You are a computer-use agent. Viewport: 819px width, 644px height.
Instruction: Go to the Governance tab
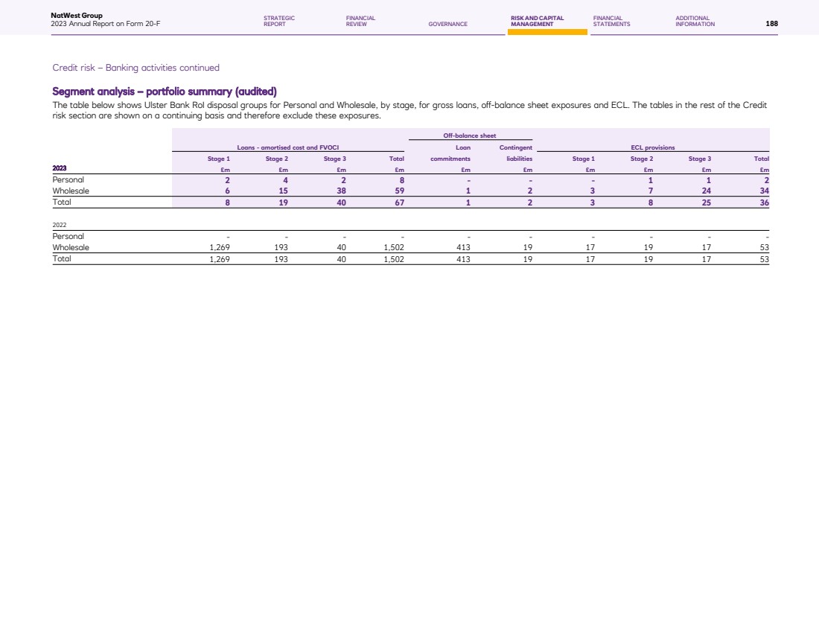(x=447, y=24)
